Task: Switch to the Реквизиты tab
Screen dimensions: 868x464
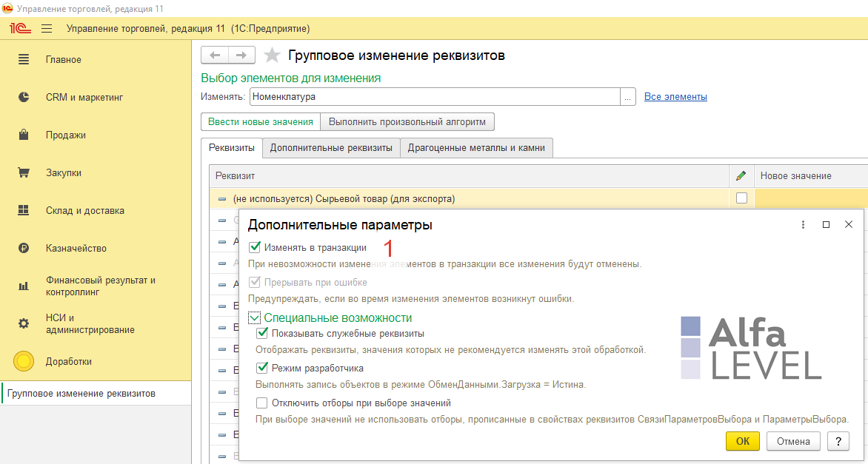Action: (x=231, y=148)
